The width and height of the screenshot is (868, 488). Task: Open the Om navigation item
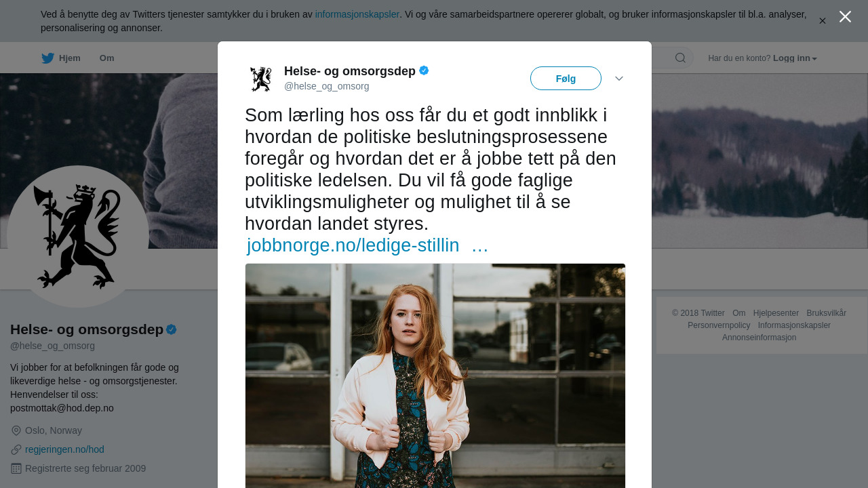[106, 58]
